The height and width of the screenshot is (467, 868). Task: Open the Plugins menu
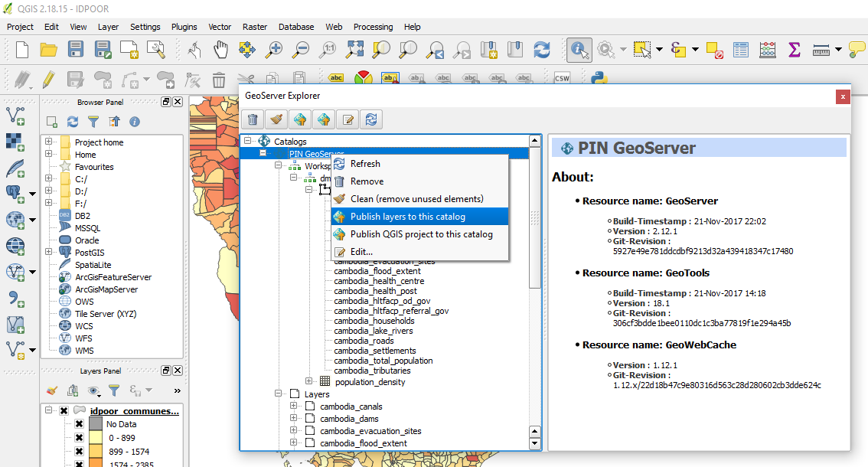[x=184, y=27]
